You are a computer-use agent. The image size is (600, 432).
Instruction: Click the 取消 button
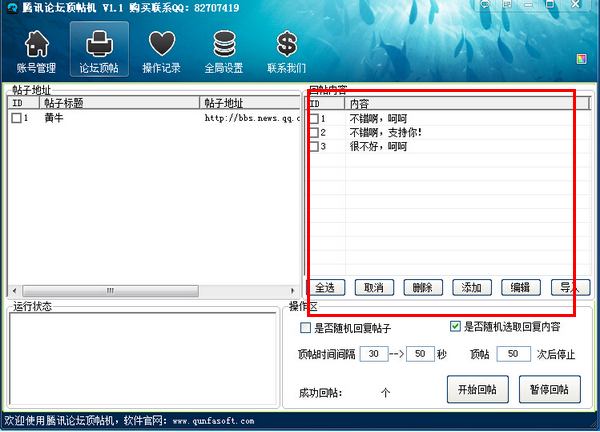tap(374, 287)
